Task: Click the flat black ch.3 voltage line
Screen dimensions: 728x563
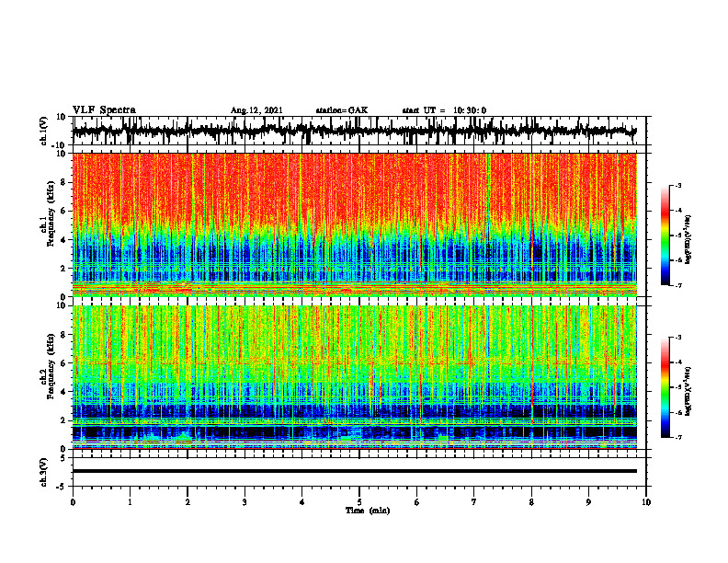Action: point(354,471)
